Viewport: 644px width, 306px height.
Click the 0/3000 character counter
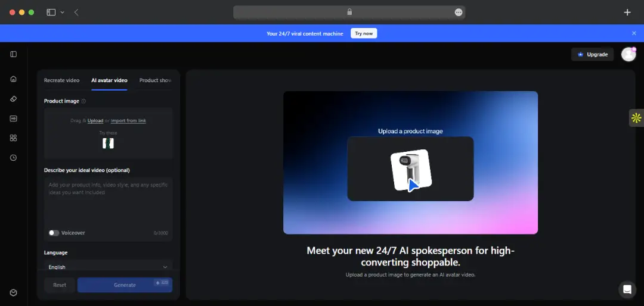(x=161, y=233)
